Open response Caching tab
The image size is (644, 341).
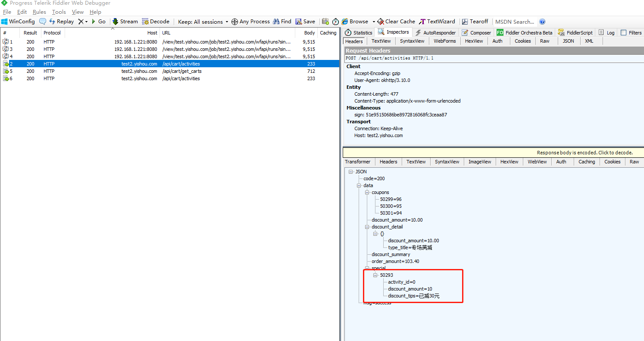(587, 162)
